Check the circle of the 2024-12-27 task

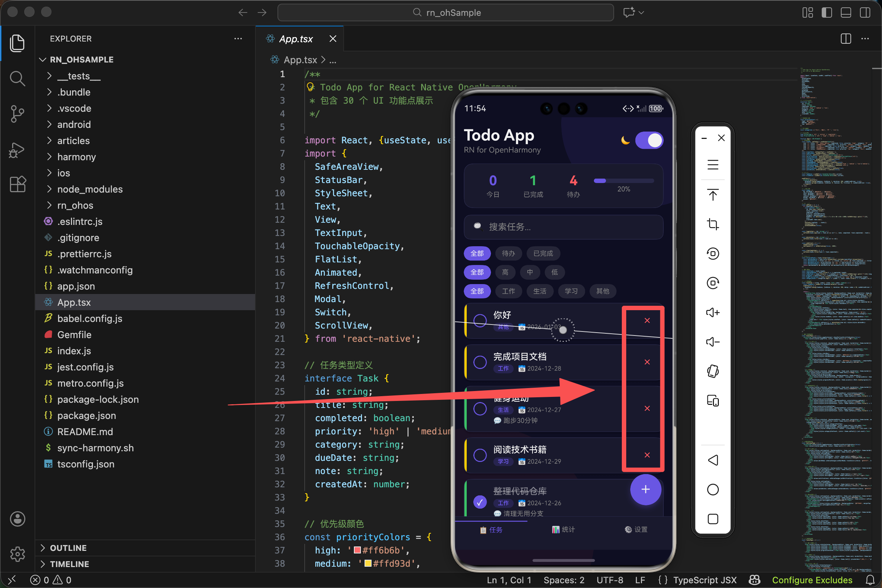click(480, 409)
